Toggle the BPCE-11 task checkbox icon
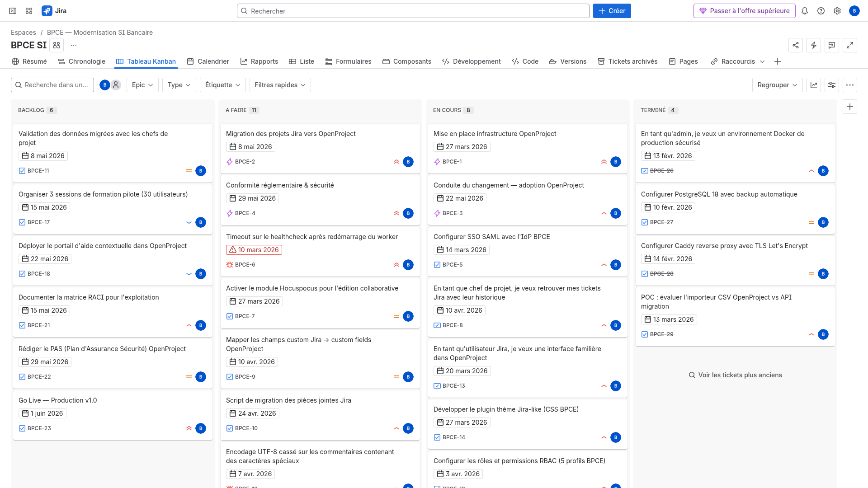 21,171
